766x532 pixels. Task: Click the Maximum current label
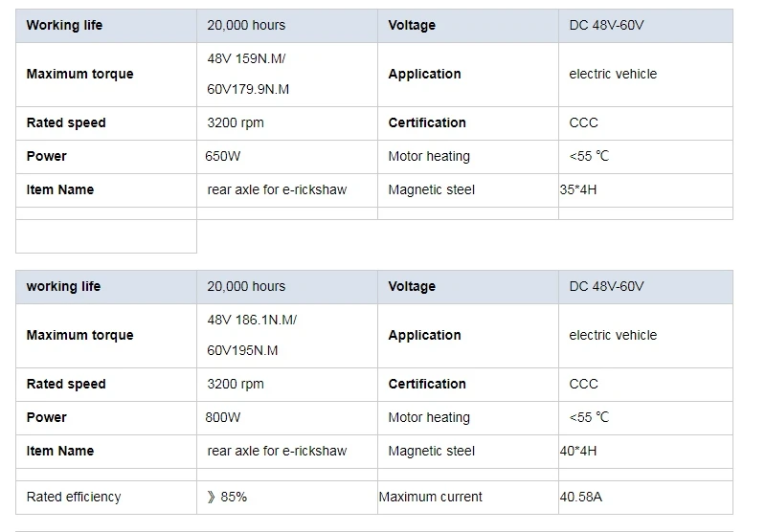pos(430,497)
